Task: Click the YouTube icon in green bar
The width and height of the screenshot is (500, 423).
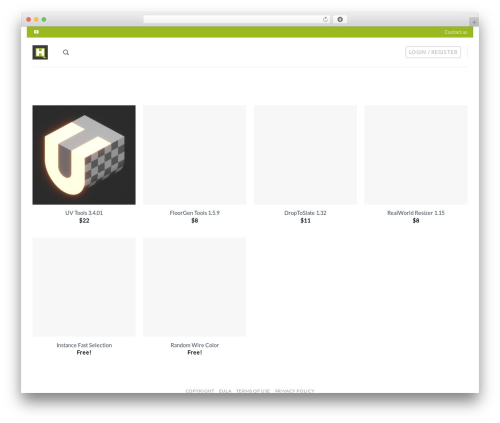Action: point(36,32)
